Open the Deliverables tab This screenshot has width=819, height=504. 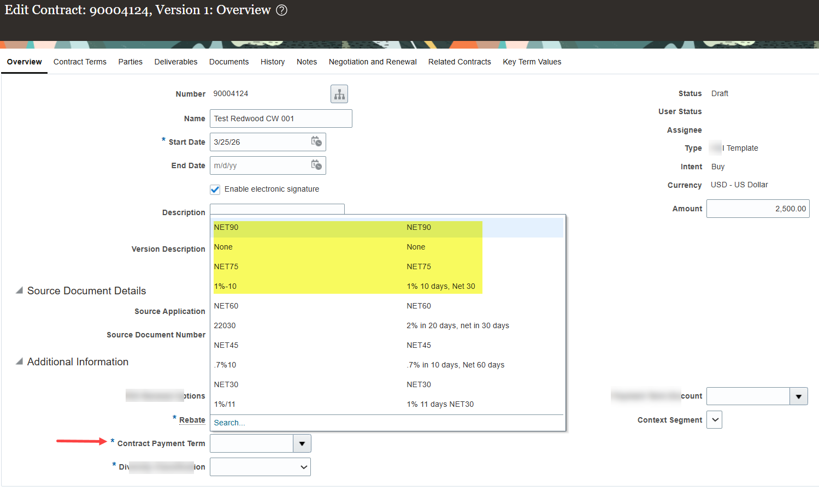pos(176,62)
